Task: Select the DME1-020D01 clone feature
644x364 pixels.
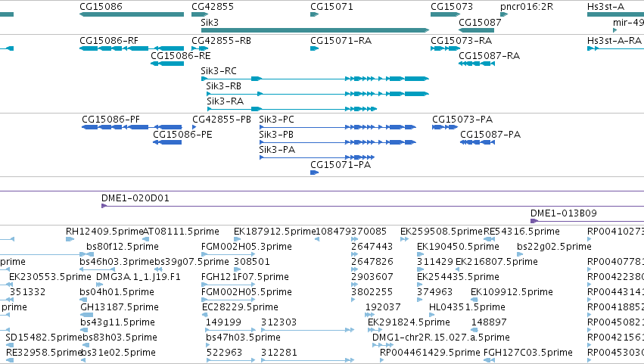Action: click(x=372, y=206)
